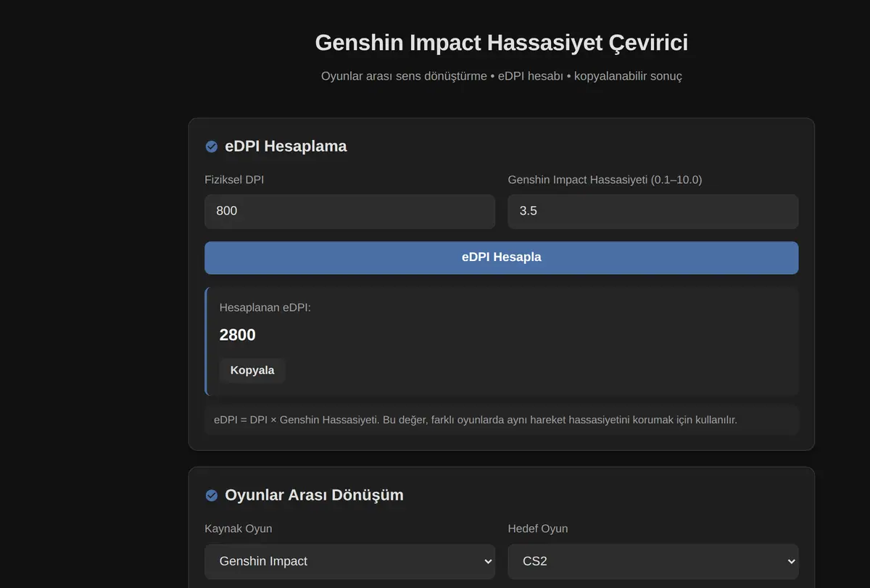Focus the Genshin Impact Hassasiyeti input field

click(653, 211)
